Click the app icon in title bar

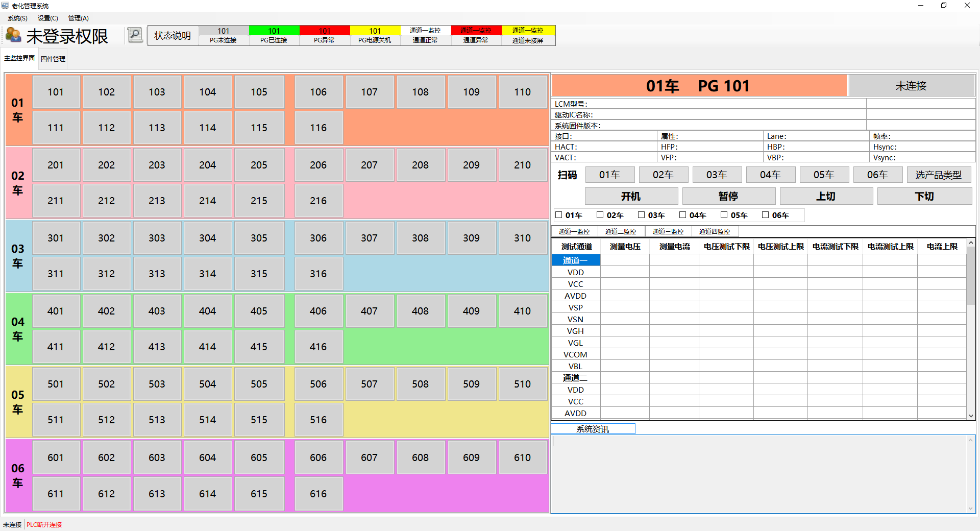click(x=5, y=6)
